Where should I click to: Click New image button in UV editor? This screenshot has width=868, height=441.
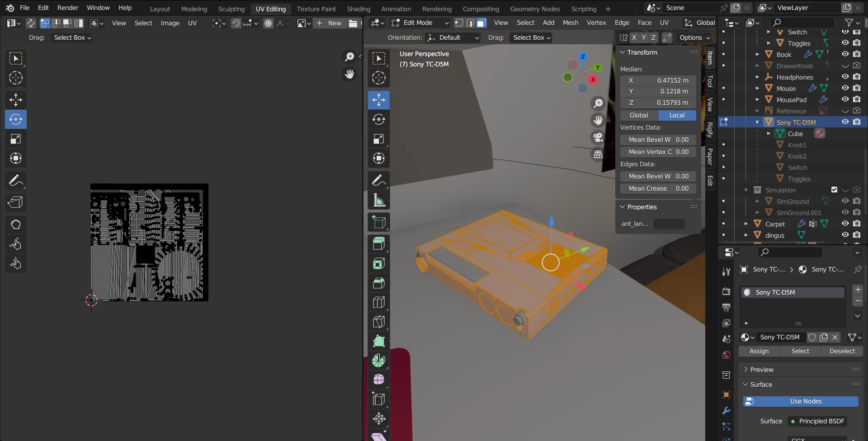329,23
